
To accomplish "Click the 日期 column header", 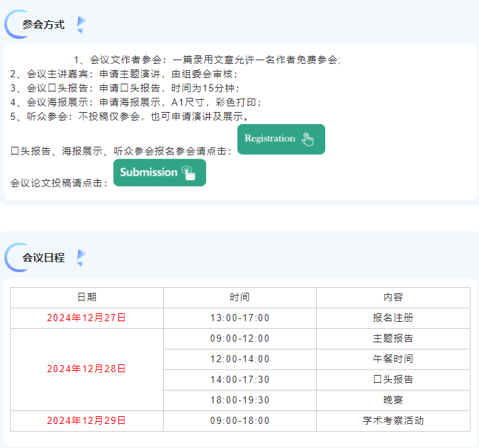I will [86, 298].
